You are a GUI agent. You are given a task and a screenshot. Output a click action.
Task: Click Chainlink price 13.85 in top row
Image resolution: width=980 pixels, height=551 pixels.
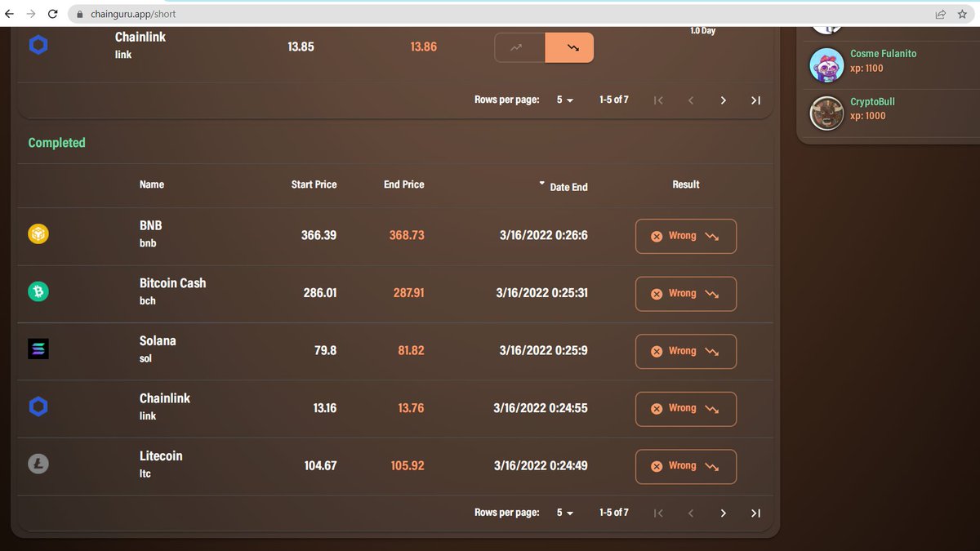tap(301, 47)
